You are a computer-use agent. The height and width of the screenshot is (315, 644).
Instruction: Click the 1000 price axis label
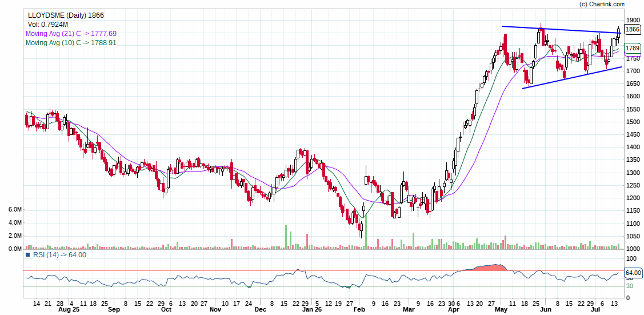click(633, 249)
